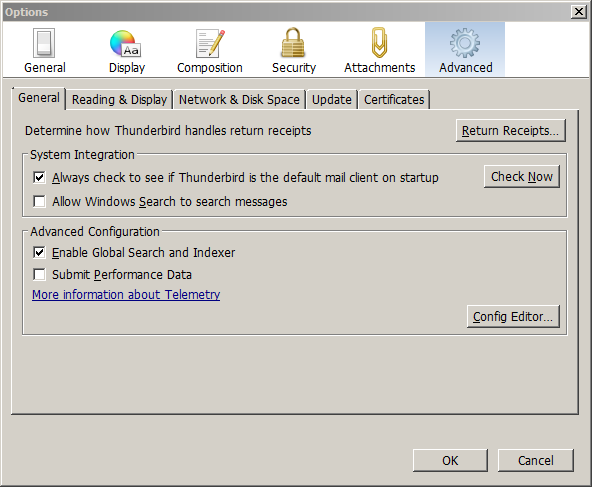Confirm options with OK button
The image size is (592, 487).
[x=450, y=461]
